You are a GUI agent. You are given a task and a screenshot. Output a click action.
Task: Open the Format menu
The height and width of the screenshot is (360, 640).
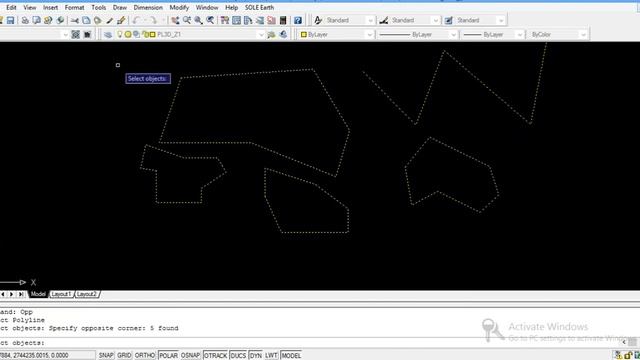coord(74,7)
